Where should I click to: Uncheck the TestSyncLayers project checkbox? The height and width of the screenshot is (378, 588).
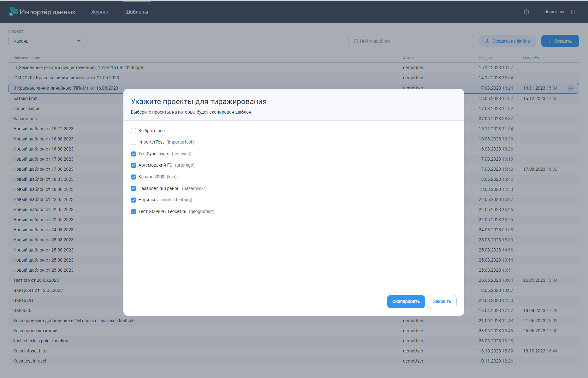(x=134, y=154)
